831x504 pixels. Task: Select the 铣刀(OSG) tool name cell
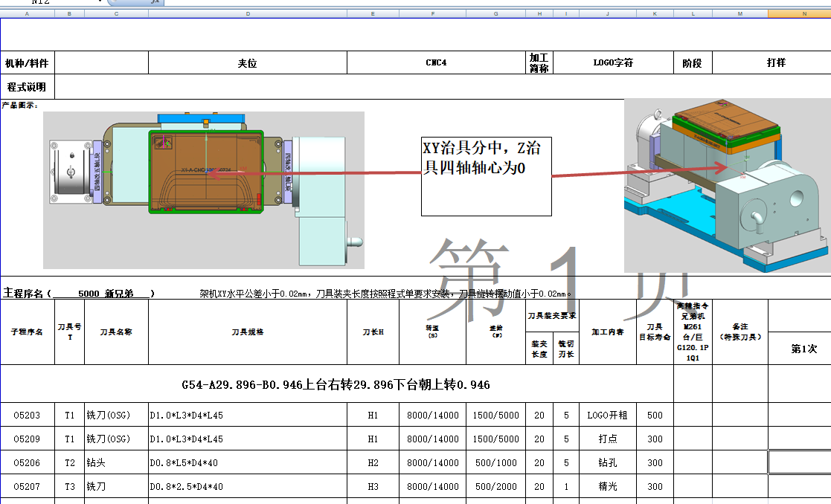(x=115, y=415)
